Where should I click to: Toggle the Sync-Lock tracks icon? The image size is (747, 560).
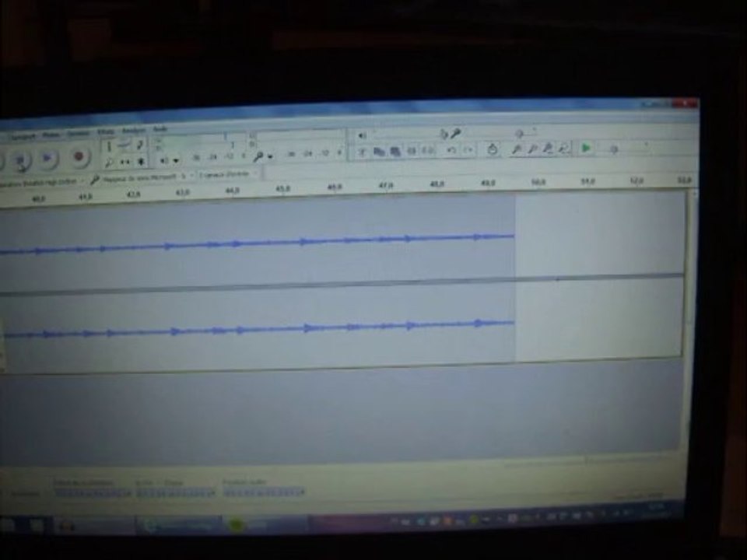[x=493, y=149]
